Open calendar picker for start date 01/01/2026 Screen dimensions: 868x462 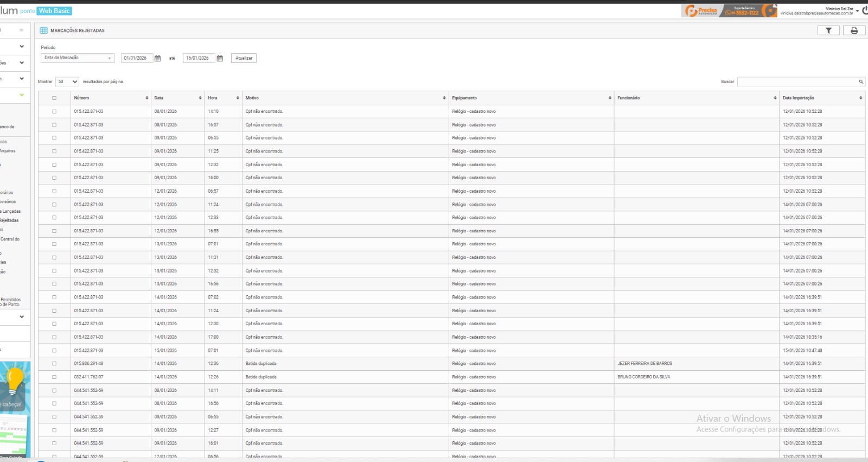[x=158, y=58]
